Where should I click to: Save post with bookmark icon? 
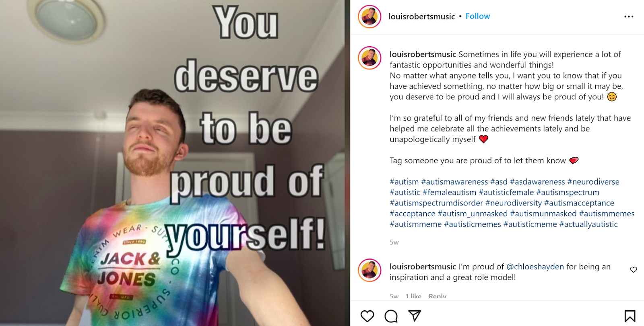tap(630, 316)
